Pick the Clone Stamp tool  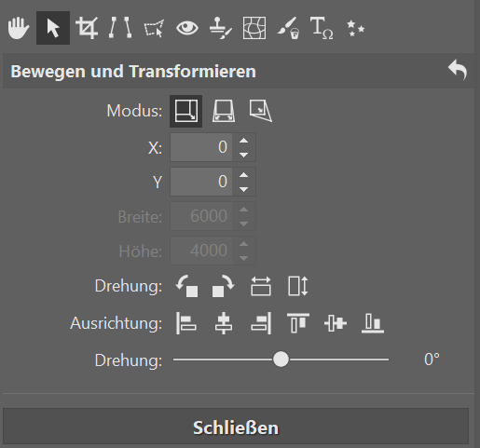pyautogui.click(x=220, y=28)
